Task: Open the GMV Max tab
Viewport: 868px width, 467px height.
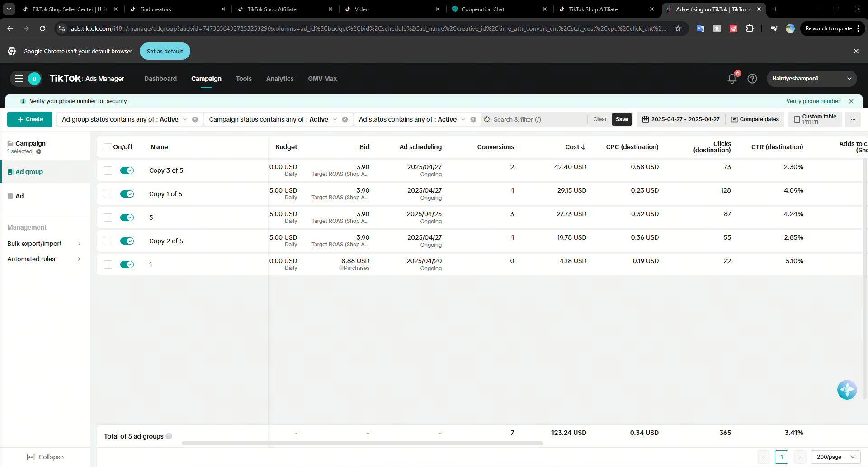Action: click(x=322, y=79)
